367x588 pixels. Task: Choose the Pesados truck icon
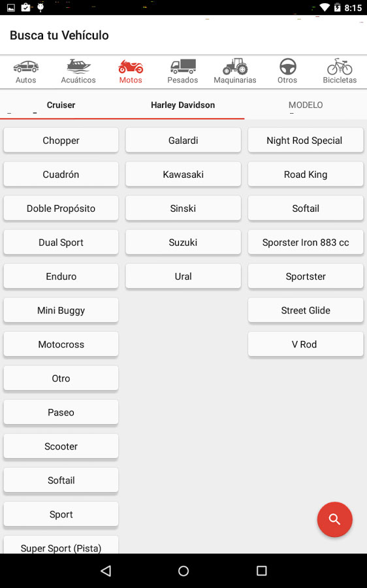tap(183, 67)
